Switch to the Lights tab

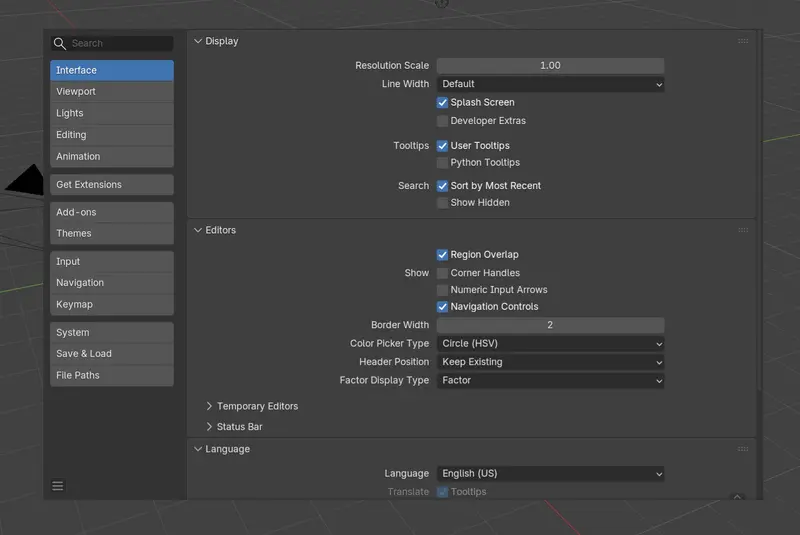tap(112, 113)
